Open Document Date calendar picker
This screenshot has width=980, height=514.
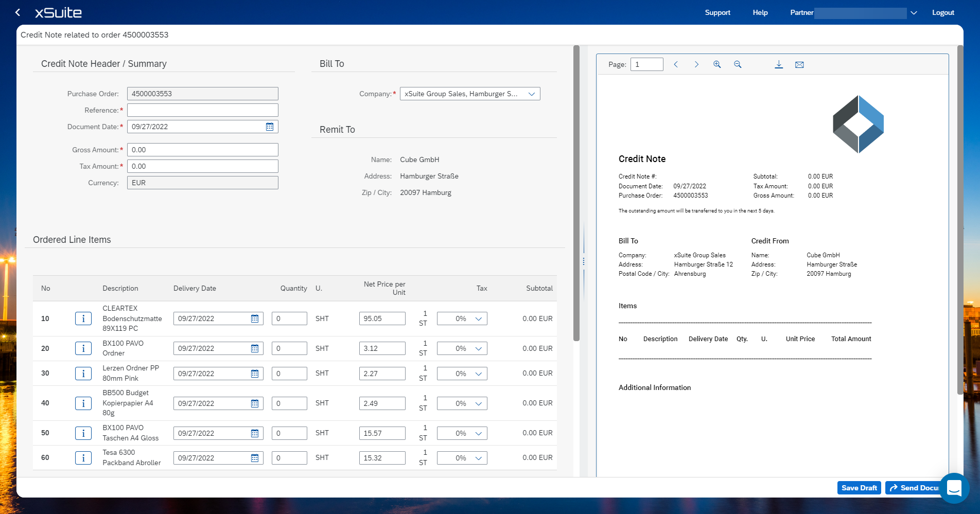270,127
